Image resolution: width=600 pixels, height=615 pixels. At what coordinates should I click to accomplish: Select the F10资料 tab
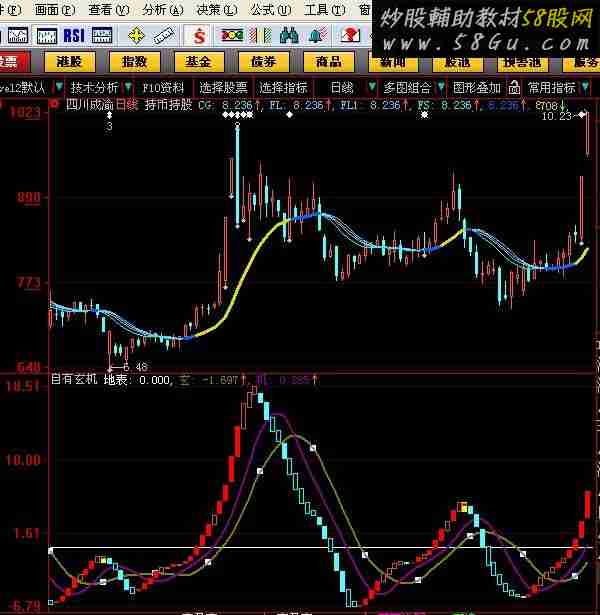click(x=162, y=87)
